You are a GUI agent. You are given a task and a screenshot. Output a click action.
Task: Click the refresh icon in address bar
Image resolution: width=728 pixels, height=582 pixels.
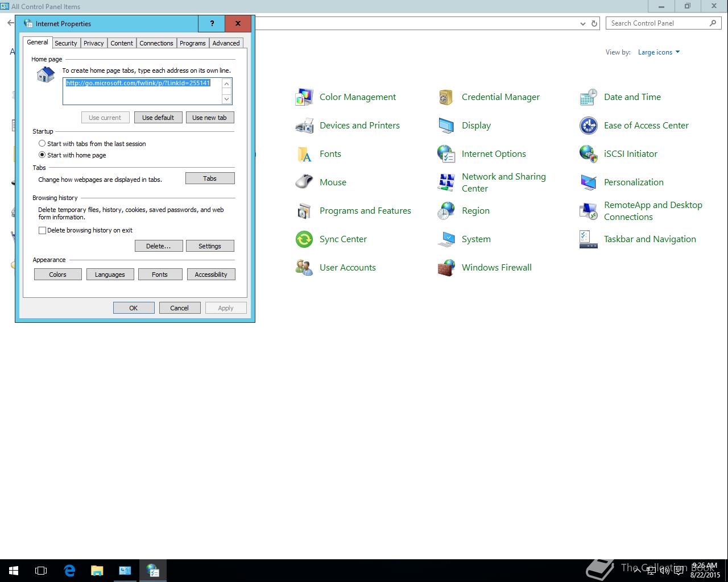[594, 23]
